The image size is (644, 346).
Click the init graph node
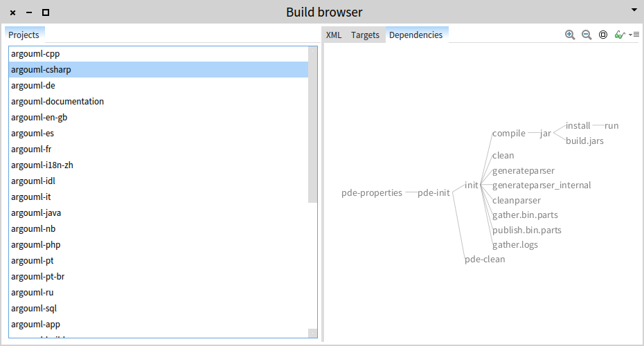(x=472, y=185)
